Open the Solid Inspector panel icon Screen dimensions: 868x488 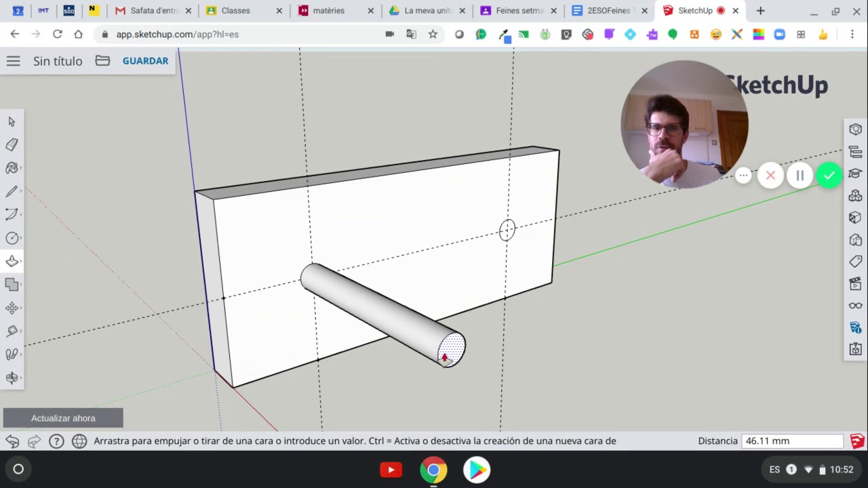(x=855, y=350)
